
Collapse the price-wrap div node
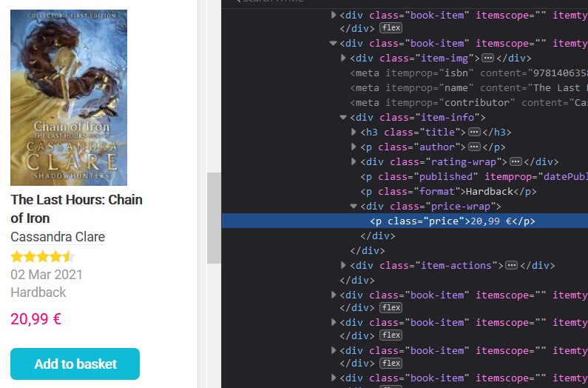pyautogui.click(x=354, y=206)
